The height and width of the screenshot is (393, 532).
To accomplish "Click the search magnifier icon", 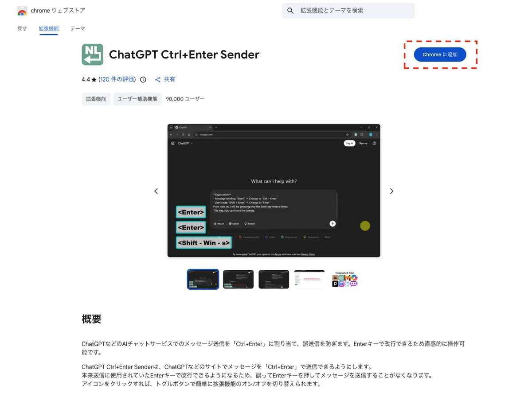I will (290, 11).
